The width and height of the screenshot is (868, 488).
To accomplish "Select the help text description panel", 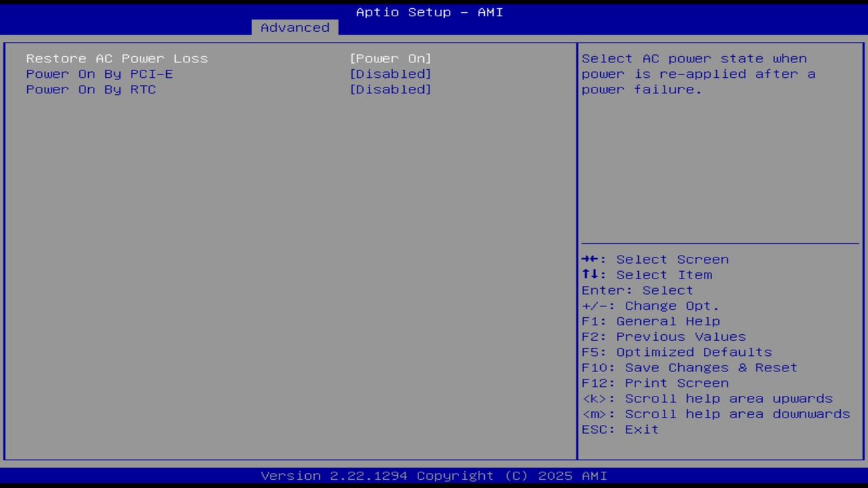I will [x=693, y=74].
